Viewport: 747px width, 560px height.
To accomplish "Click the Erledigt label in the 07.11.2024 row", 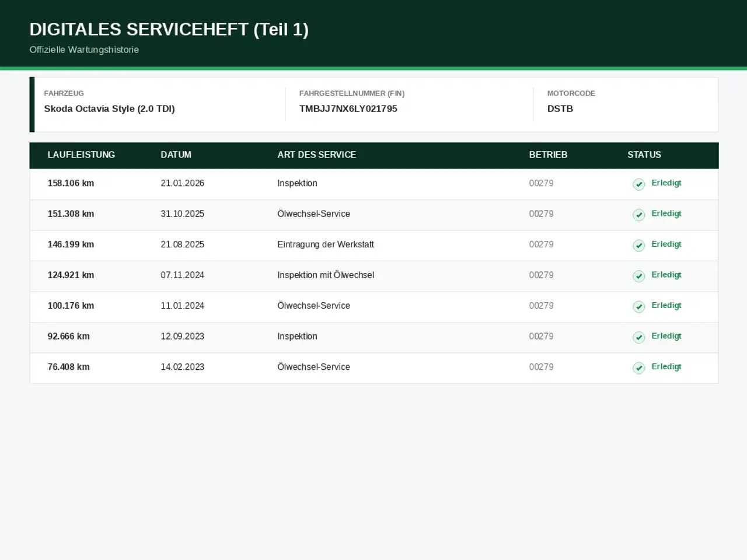I will 666,275.
